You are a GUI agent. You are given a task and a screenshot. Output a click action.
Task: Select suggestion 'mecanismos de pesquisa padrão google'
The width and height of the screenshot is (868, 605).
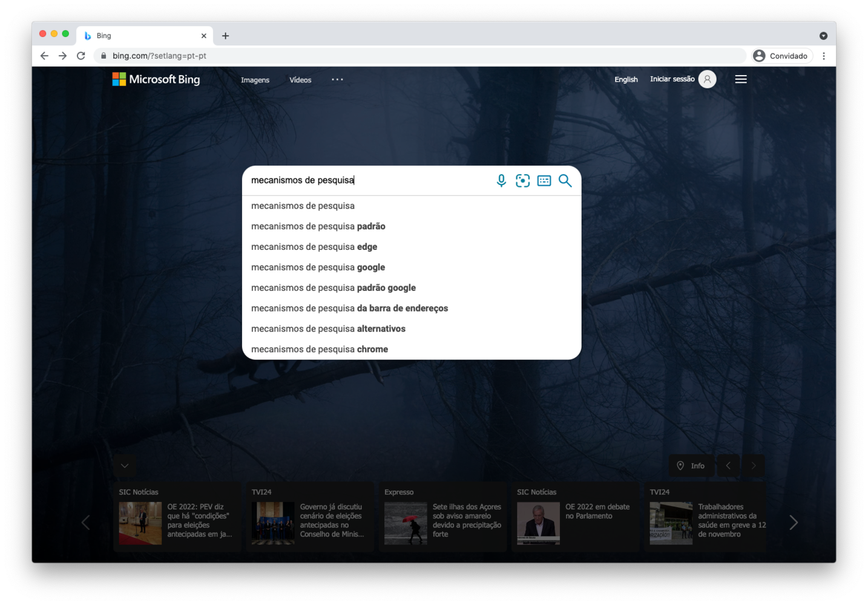pos(412,288)
